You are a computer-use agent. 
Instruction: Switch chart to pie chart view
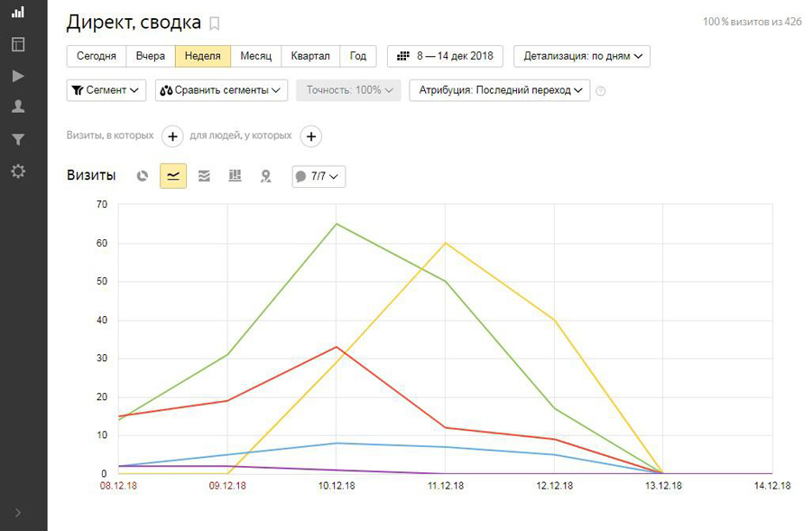[143, 176]
